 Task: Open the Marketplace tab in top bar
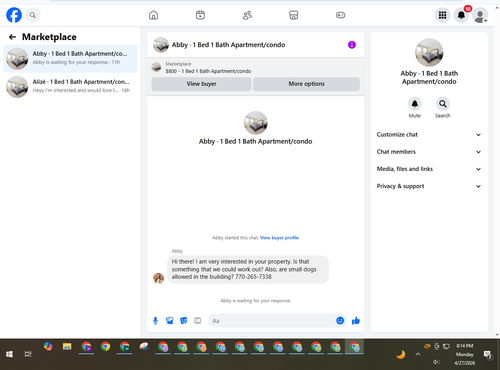[x=294, y=15]
